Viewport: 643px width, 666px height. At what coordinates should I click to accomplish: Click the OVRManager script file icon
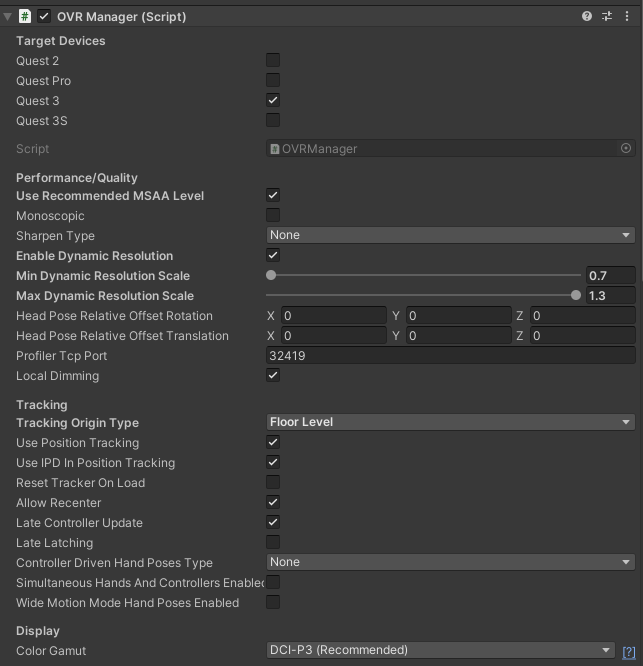pyautogui.click(x=275, y=148)
